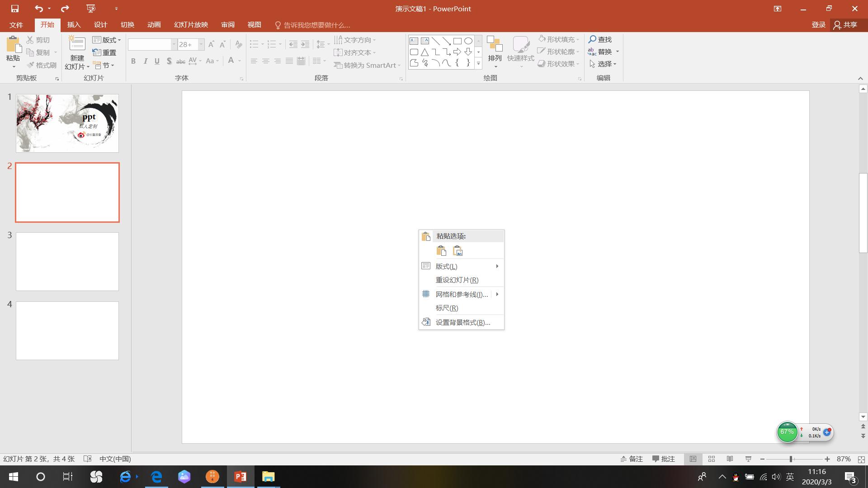
Task: Expand the Layout (版式) ribbon dropdown
Action: [107, 40]
